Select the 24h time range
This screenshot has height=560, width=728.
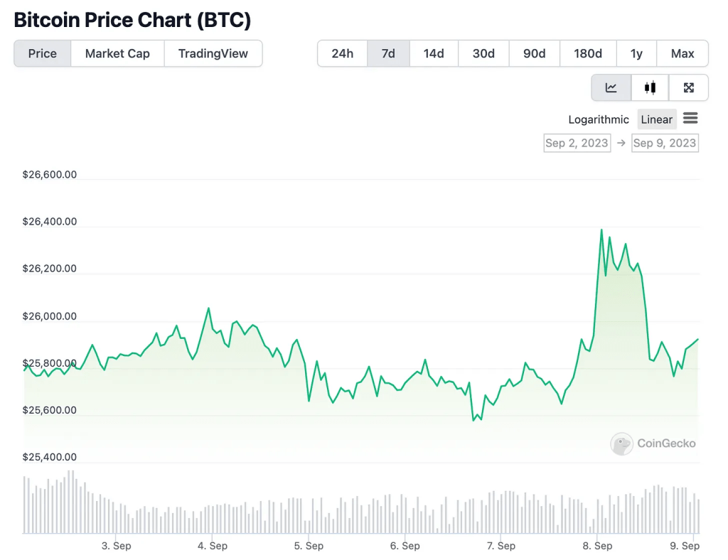(342, 53)
